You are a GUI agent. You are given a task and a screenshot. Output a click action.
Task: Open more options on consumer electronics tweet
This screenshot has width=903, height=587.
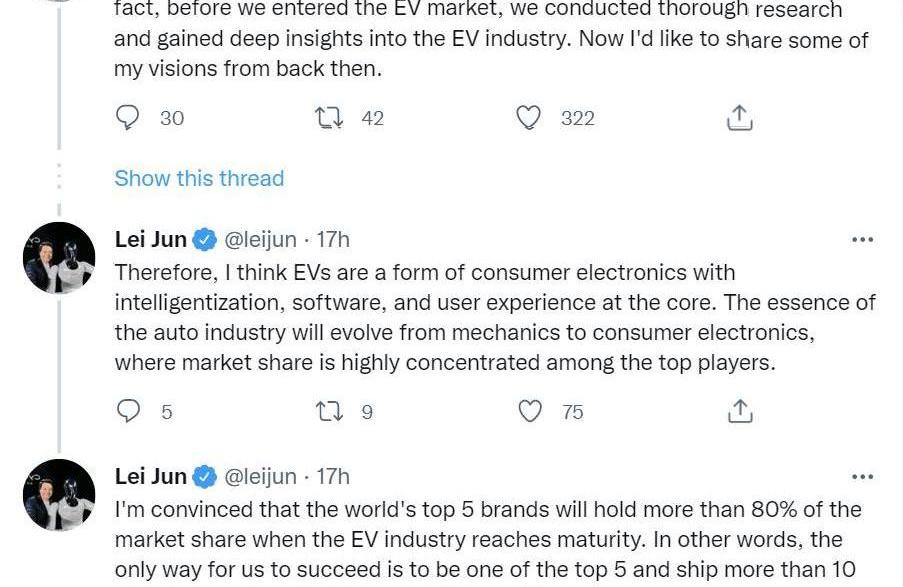point(861,240)
